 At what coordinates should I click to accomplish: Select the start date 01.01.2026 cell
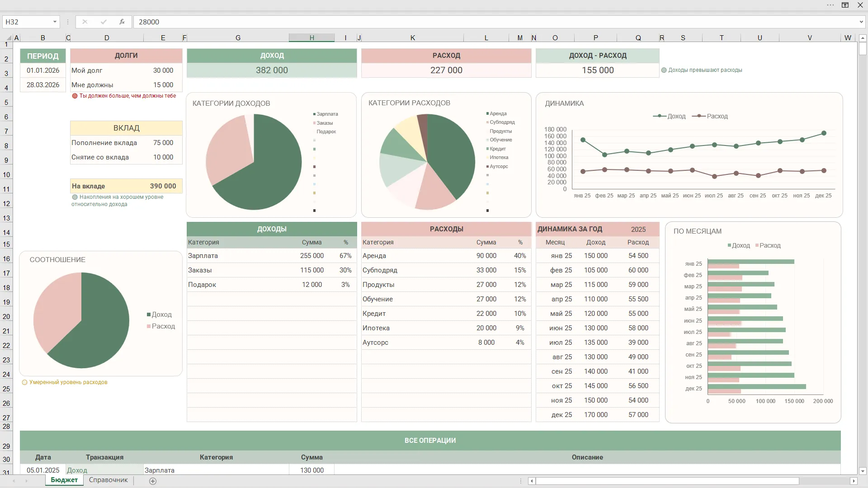[x=43, y=70]
